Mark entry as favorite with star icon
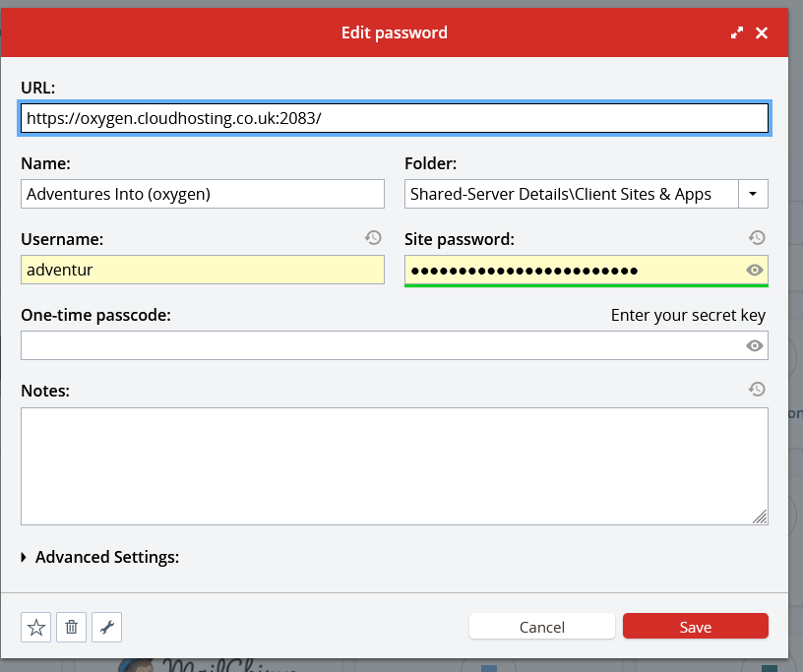 [36, 627]
